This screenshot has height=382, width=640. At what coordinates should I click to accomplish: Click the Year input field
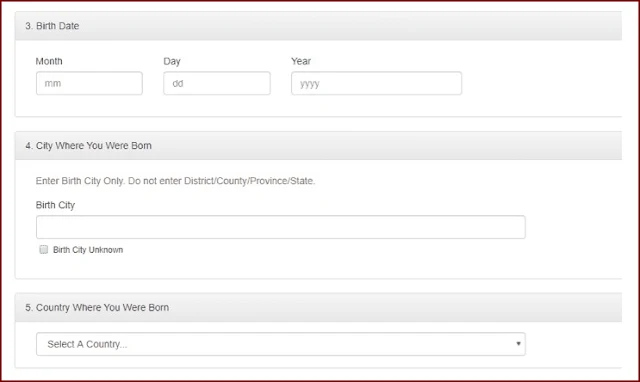376,83
